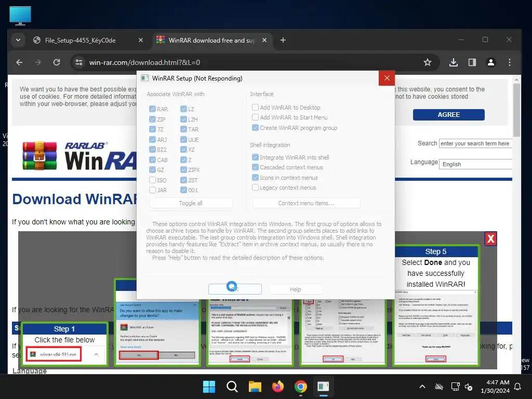Click the AGREE cookies button
Image resolution: width=532 pixels, height=399 pixels.
[x=448, y=115]
